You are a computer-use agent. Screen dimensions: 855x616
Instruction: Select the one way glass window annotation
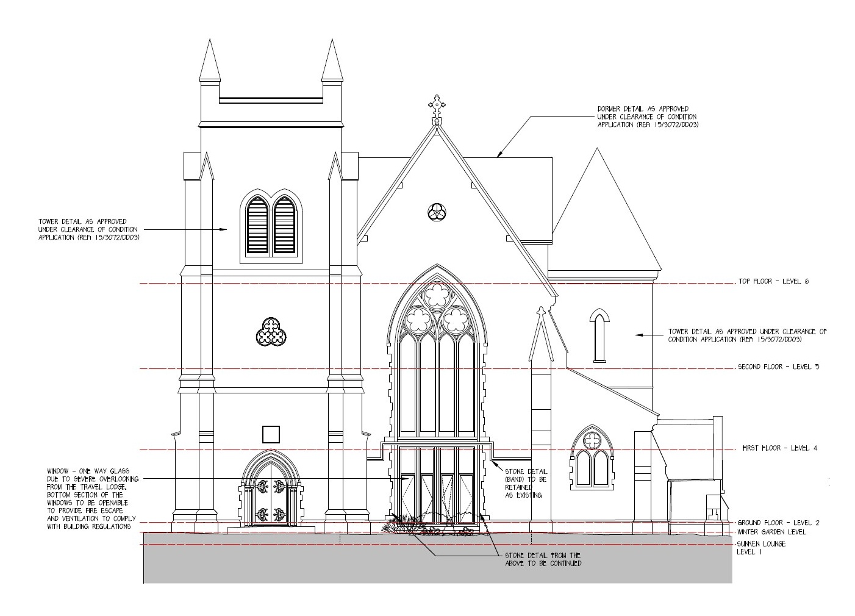pos(92,499)
